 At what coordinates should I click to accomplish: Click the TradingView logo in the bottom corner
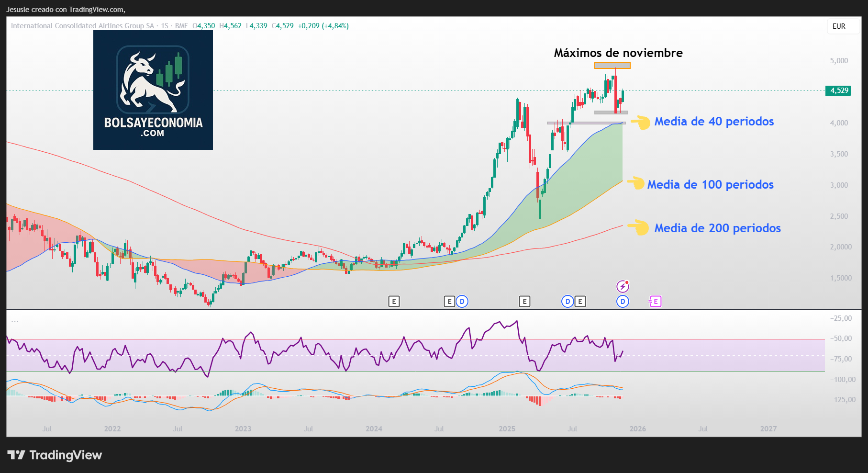[x=17, y=455]
